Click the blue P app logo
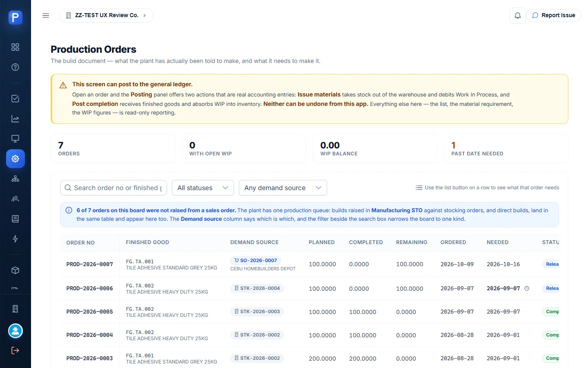Image resolution: width=588 pixels, height=368 pixels. [16, 17]
